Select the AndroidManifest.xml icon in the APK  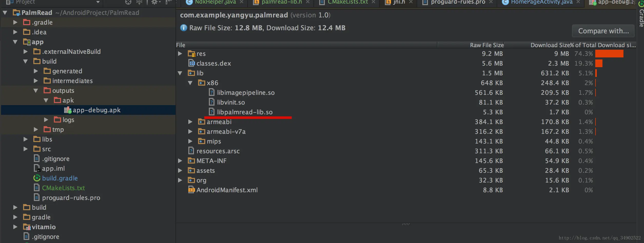(x=192, y=190)
